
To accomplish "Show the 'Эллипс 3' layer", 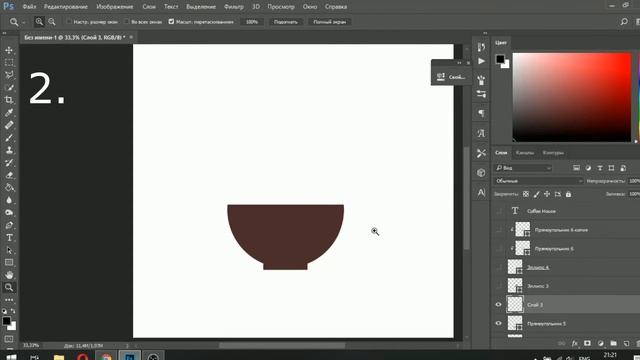I will point(498,286).
